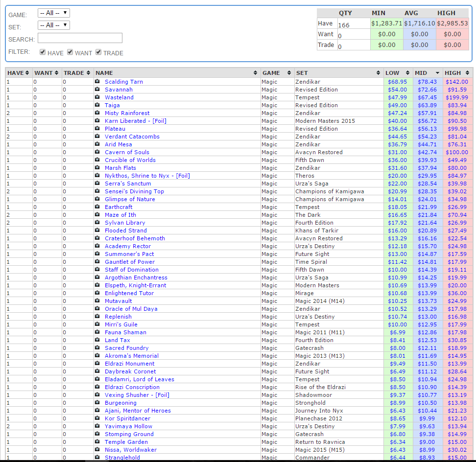This screenshot has width=476, height=462.
Task: Uncheck the TRADE filter checkbox
Action: pyautogui.click(x=98, y=52)
